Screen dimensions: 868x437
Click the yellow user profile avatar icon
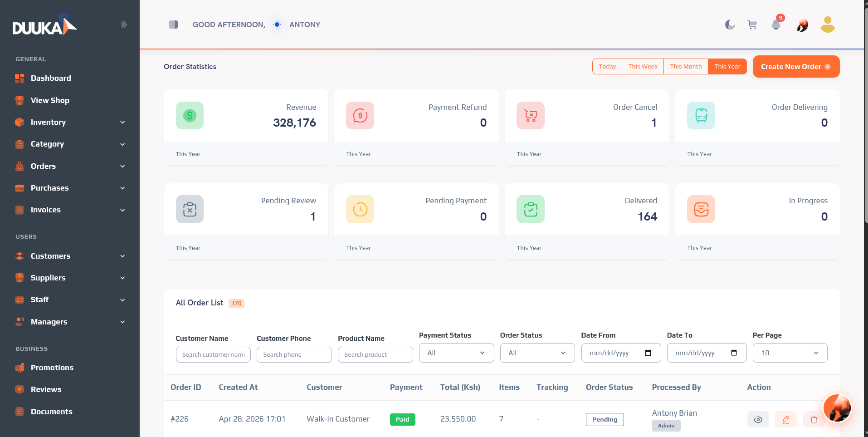pos(828,25)
